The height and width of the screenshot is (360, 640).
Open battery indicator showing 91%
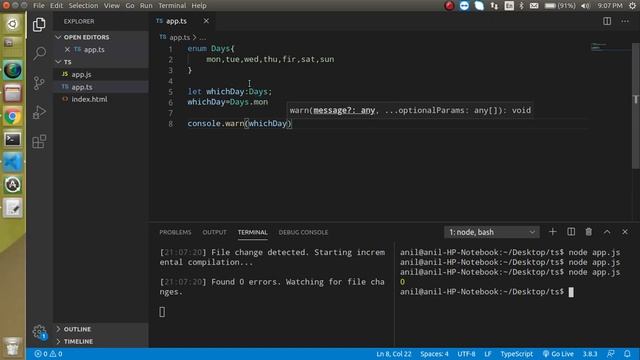tap(560, 6)
